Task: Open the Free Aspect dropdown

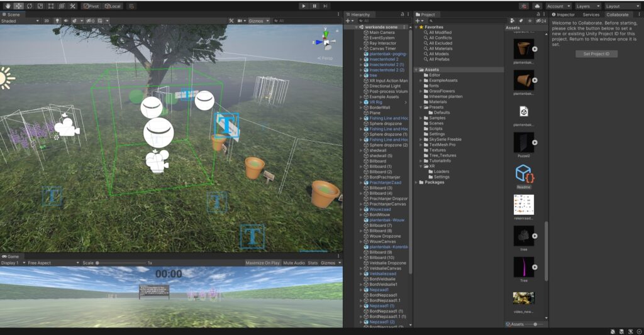Action: 53,263
